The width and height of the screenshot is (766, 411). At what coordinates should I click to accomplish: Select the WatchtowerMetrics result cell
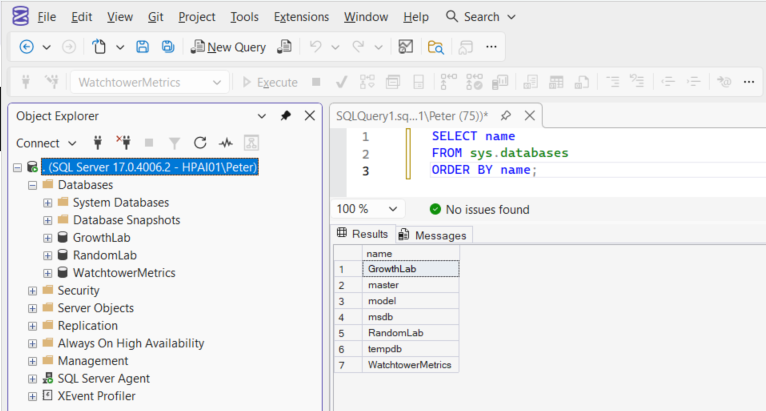(410, 365)
